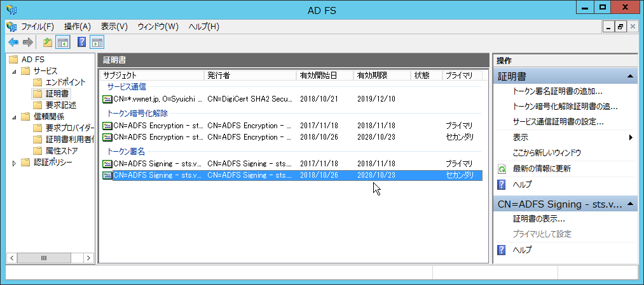Click certificate icon of selected Signing 2028/10/23 row

(x=107, y=175)
